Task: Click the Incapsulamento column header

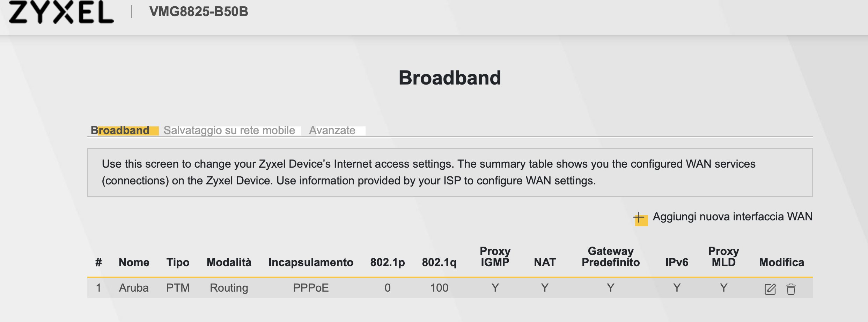Action: [311, 262]
